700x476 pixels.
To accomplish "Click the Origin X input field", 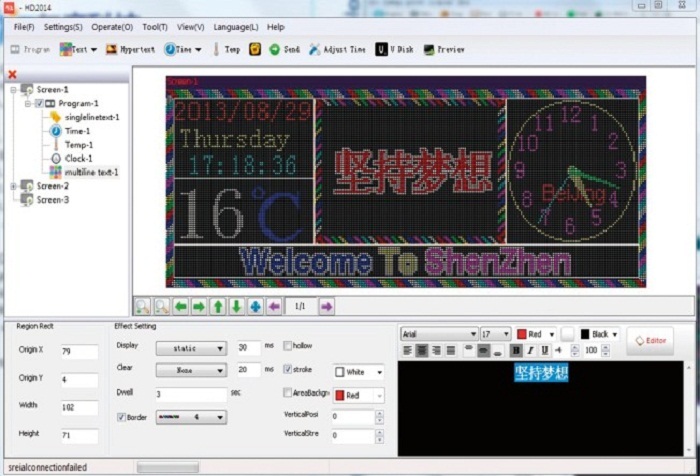I will (x=79, y=351).
